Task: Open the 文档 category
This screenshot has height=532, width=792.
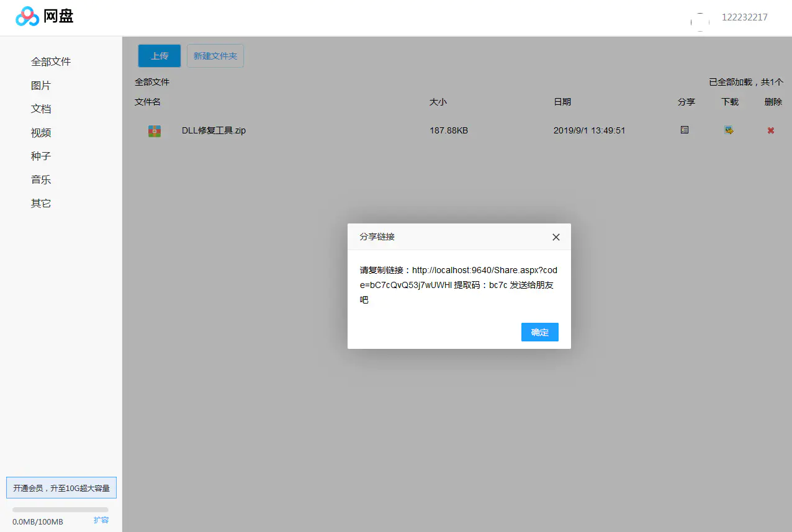Action: [x=41, y=109]
